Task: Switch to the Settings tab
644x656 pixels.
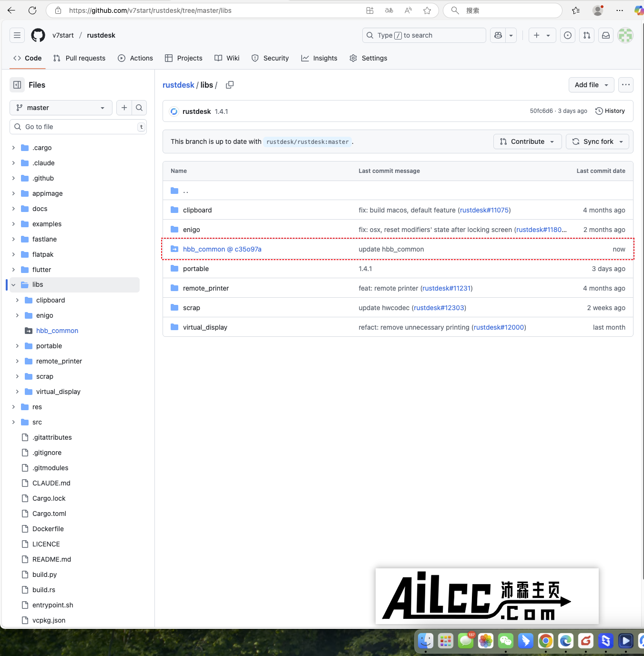Action: coord(368,58)
